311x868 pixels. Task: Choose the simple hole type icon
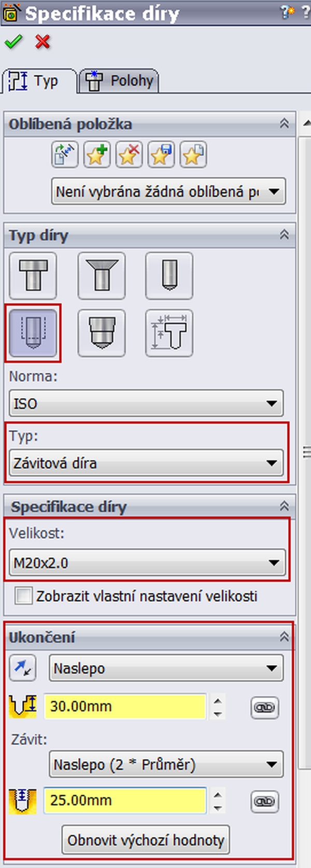(169, 276)
